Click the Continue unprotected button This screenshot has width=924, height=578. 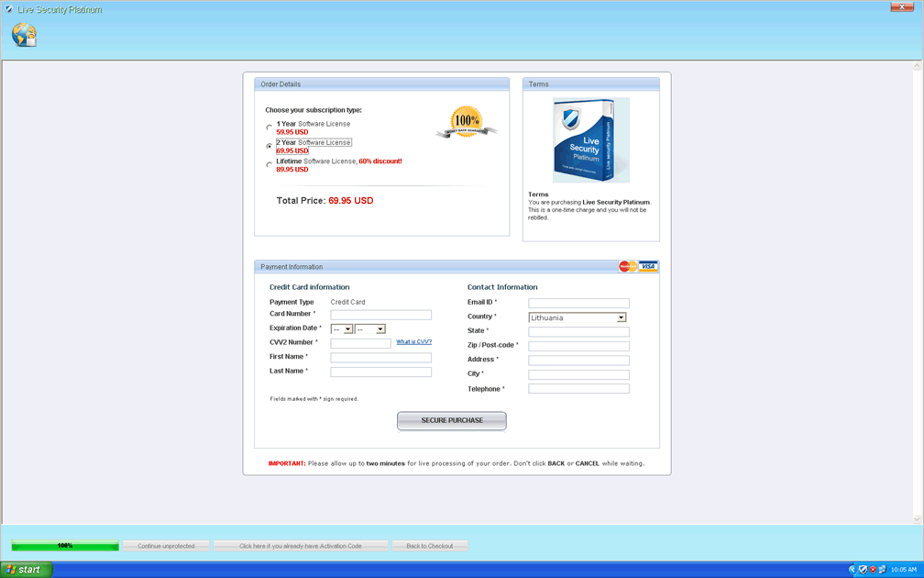166,546
